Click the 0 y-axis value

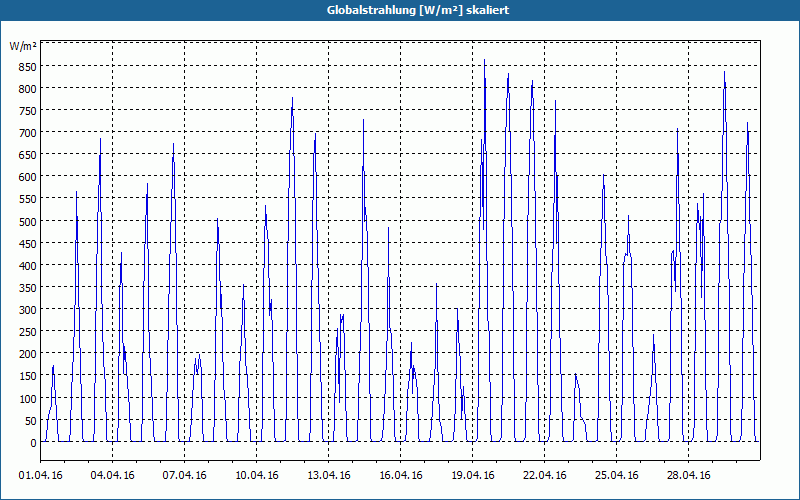[34, 443]
